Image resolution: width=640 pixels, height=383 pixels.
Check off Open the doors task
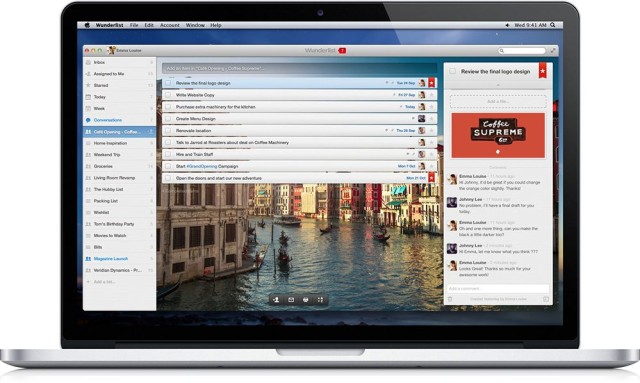pyautogui.click(x=168, y=178)
